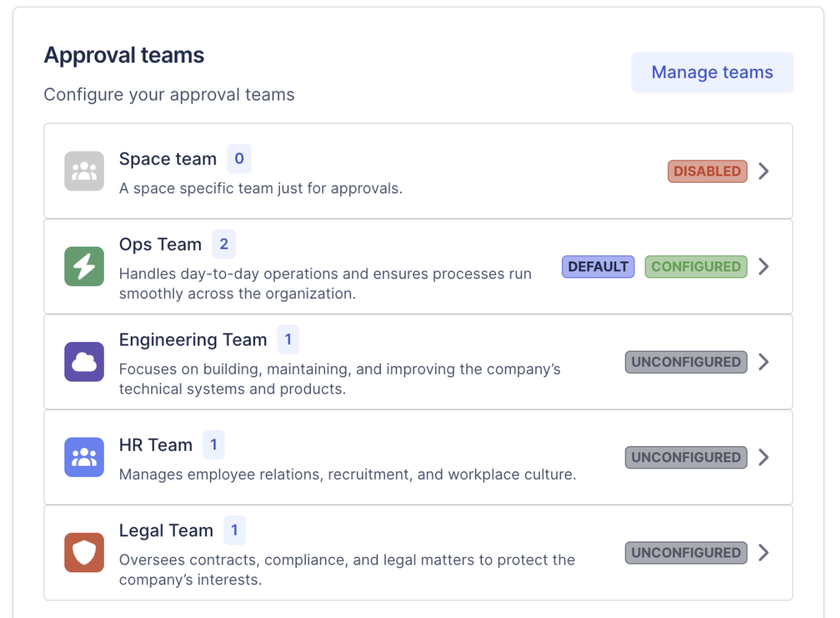Click the gray Space team people icon

84,171
